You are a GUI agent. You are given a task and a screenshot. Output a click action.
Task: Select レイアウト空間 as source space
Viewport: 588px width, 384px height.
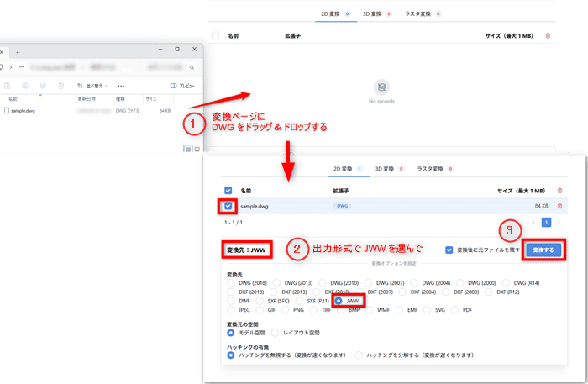click(275, 333)
